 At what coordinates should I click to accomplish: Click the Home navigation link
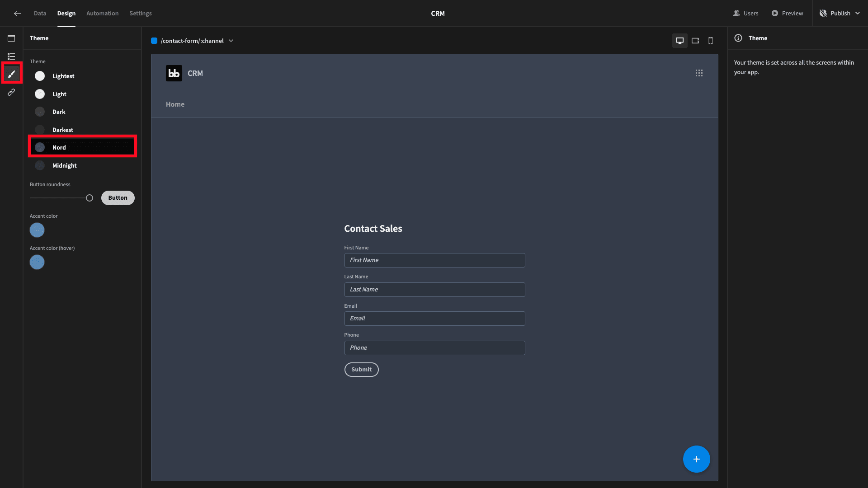pos(175,104)
